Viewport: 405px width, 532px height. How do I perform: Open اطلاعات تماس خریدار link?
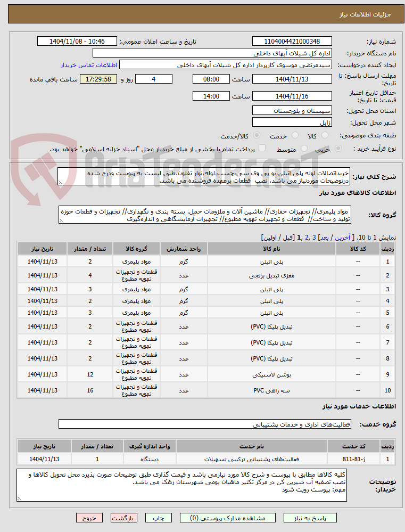pos(89,65)
